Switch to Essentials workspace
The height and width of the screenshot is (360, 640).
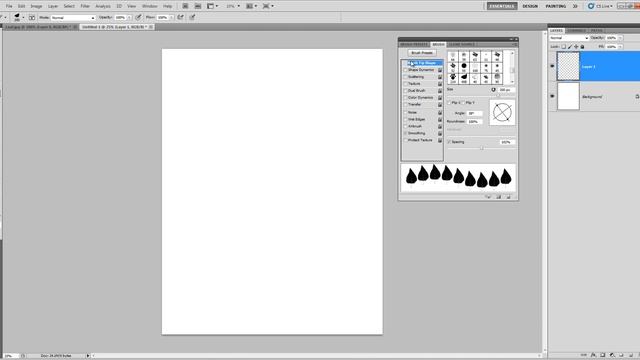tap(502, 6)
